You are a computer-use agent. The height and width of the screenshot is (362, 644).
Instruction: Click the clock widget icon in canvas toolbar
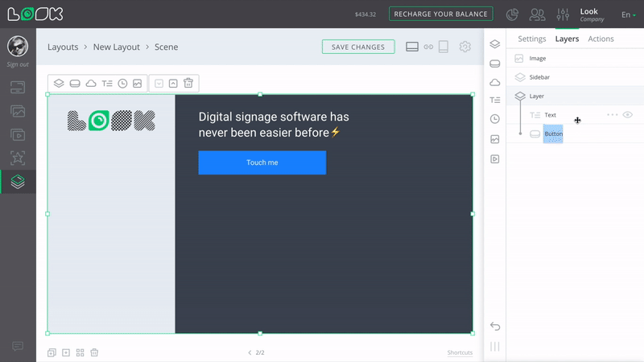pos(122,84)
